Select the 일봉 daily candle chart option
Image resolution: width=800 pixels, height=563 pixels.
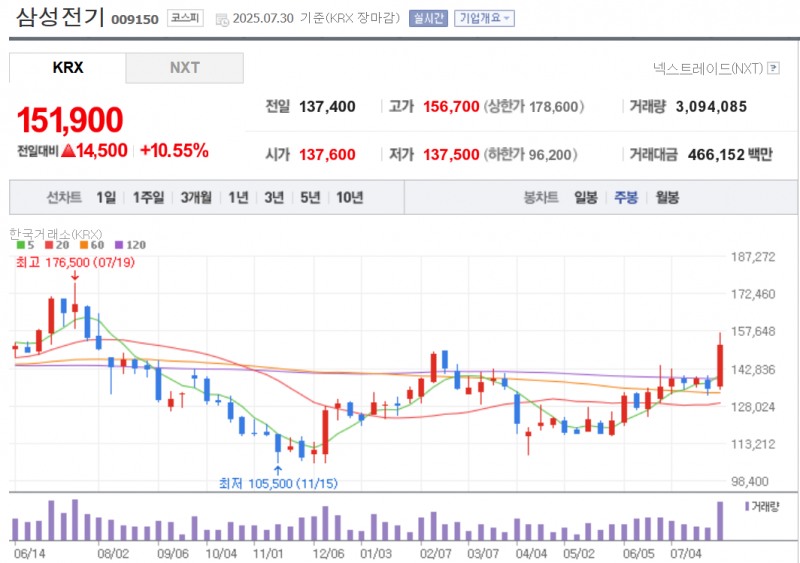tap(586, 198)
